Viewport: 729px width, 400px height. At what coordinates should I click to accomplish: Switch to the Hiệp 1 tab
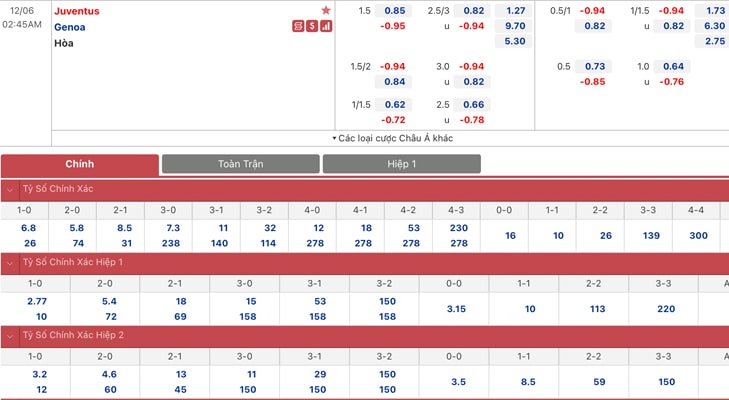[x=402, y=164]
